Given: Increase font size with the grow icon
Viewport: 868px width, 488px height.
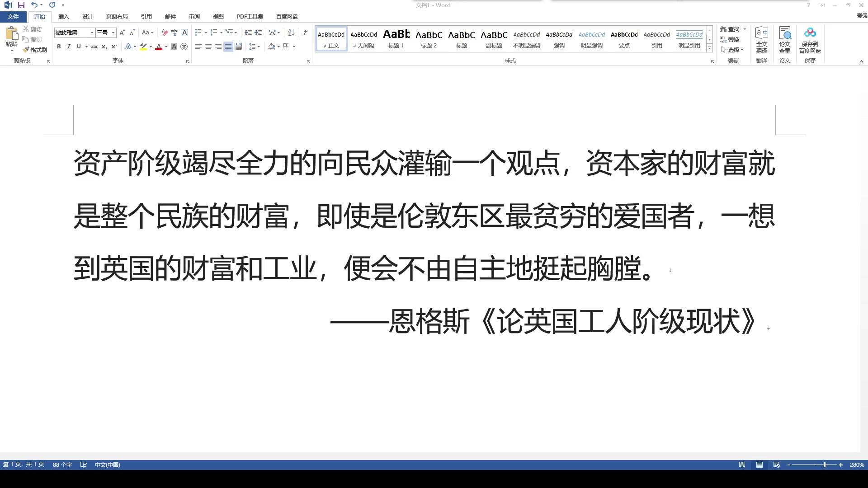Looking at the screenshot, I should (122, 33).
